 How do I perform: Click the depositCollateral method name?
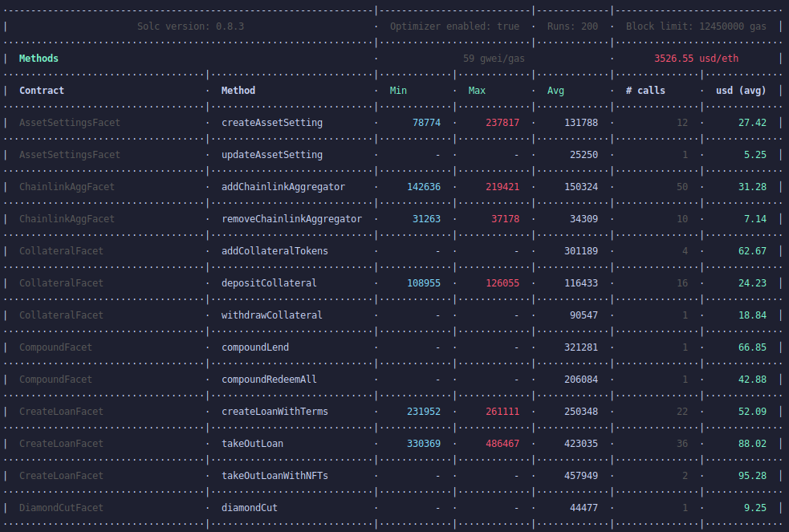tap(269, 283)
